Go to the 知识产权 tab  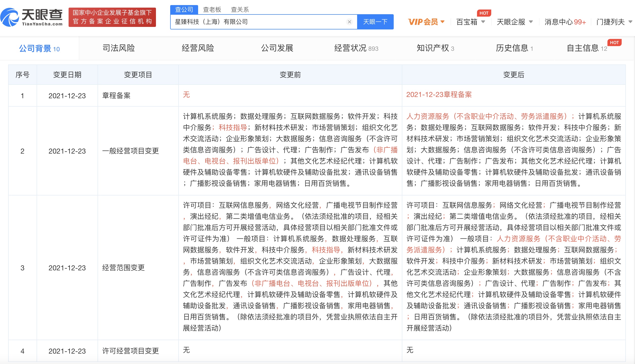pos(435,48)
